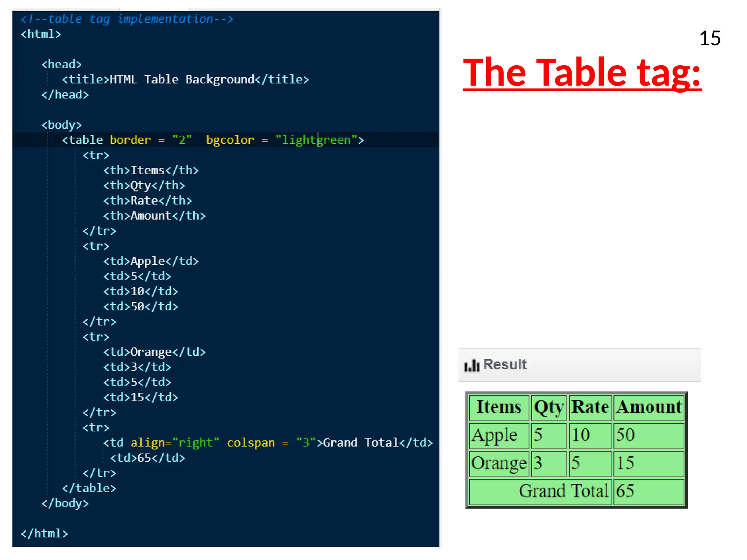Viewport: 747px width, 560px height.
Task: Click the Apple rate cell showing 10
Action: click(590, 436)
